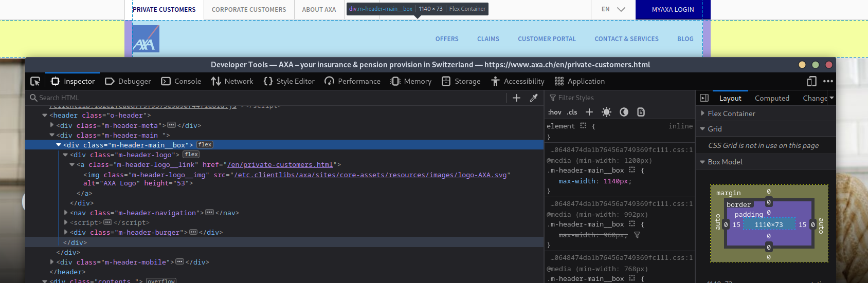Open sidebar tabs overflow dropdown arrow
868x283 pixels.
coord(831,98)
